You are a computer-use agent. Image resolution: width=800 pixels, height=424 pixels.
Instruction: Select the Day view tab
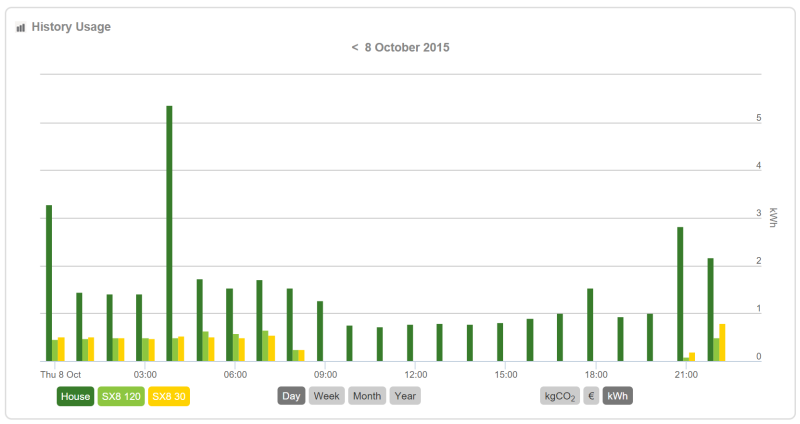coord(291,396)
